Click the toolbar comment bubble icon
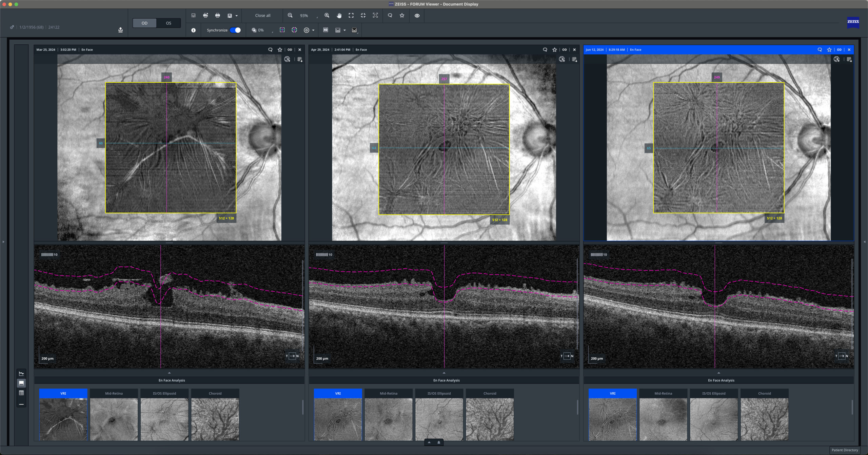868x455 pixels. (x=390, y=16)
